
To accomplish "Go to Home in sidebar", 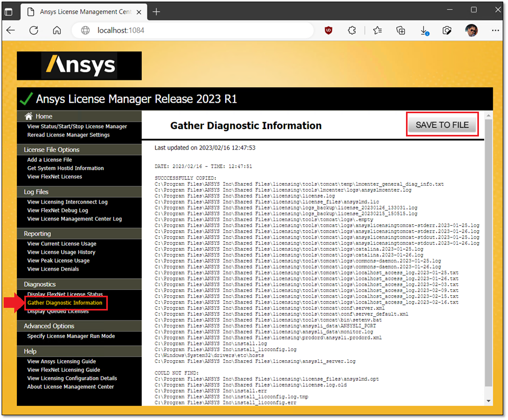I will (44, 116).
